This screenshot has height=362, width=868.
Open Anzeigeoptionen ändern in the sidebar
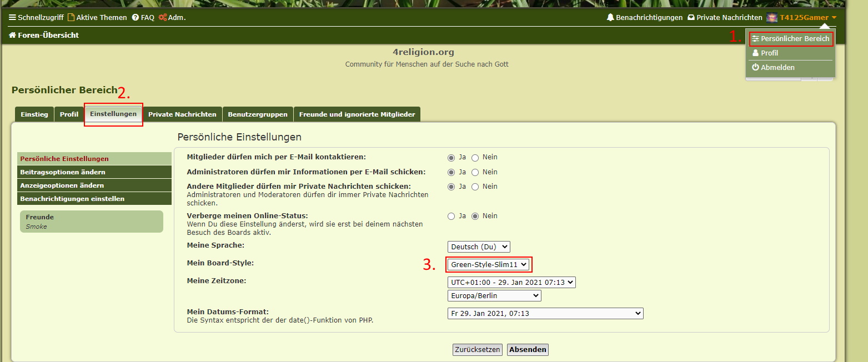[62, 185]
